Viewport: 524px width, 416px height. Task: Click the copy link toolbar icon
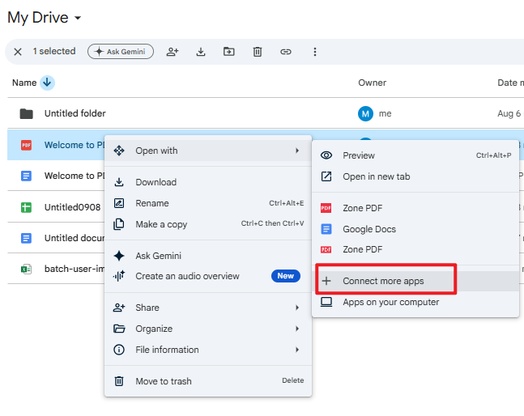(x=286, y=52)
